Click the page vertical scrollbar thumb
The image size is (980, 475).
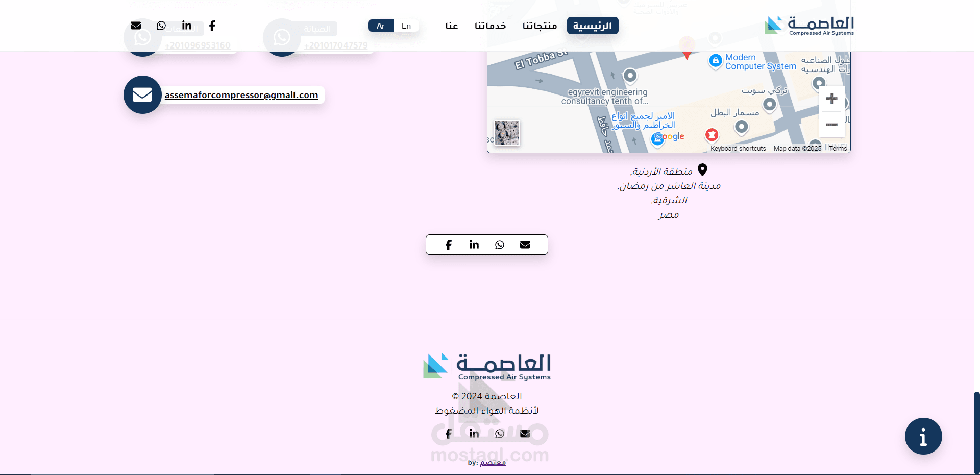[x=977, y=433]
